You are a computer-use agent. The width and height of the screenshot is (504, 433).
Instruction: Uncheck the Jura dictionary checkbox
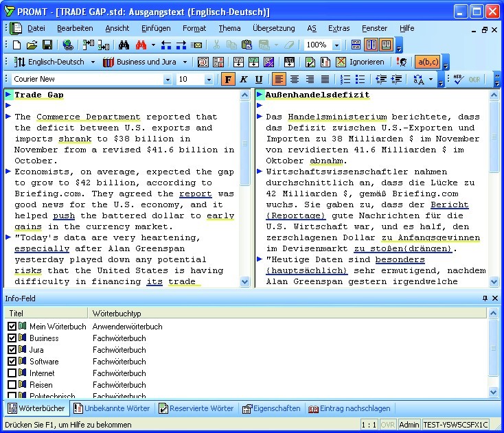click(12, 349)
